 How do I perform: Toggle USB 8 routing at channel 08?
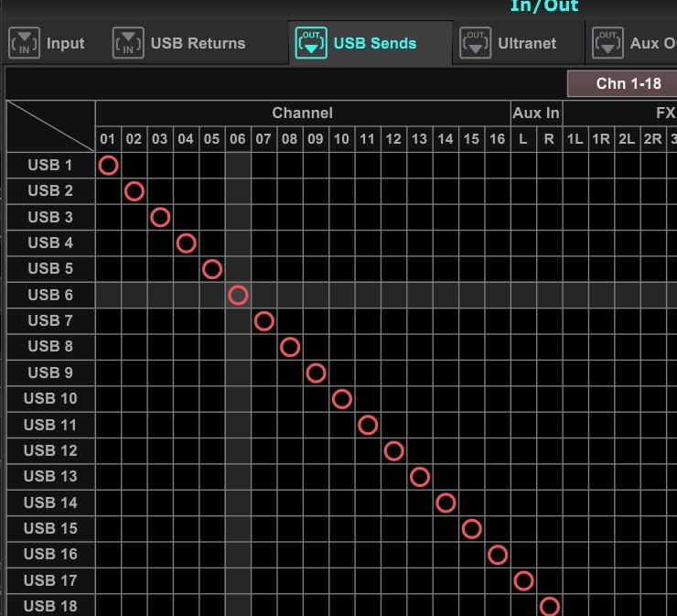click(x=290, y=347)
